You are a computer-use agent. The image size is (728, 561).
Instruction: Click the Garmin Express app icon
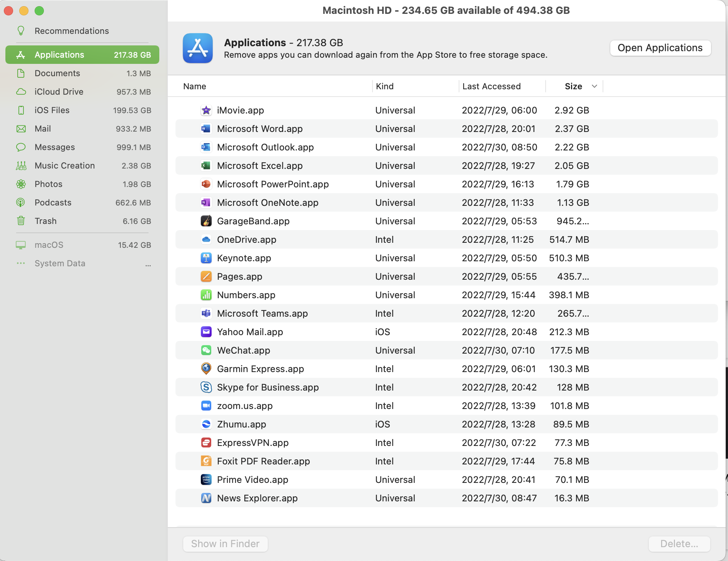(206, 369)
